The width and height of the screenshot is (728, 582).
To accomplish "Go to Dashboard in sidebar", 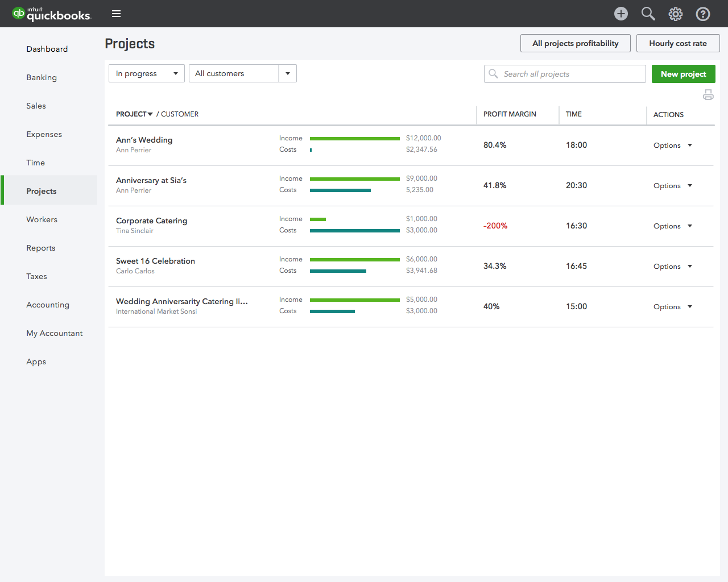I will (x=47, y=49).
